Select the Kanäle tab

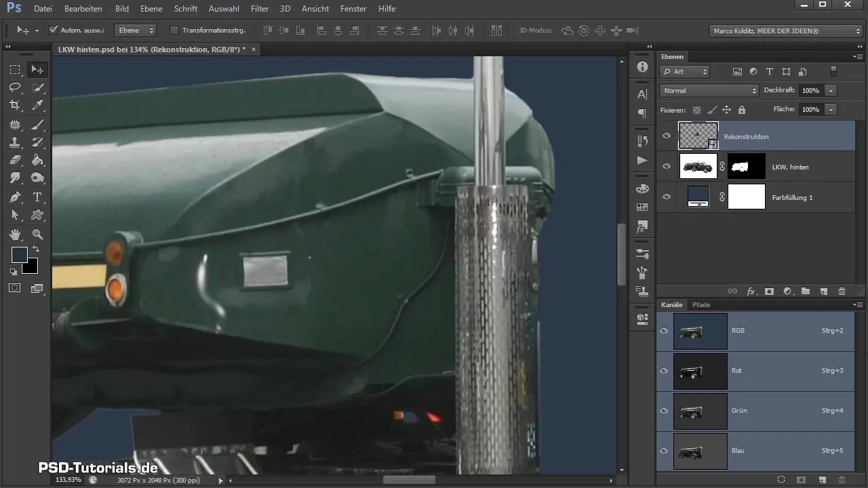pos(672,305)
